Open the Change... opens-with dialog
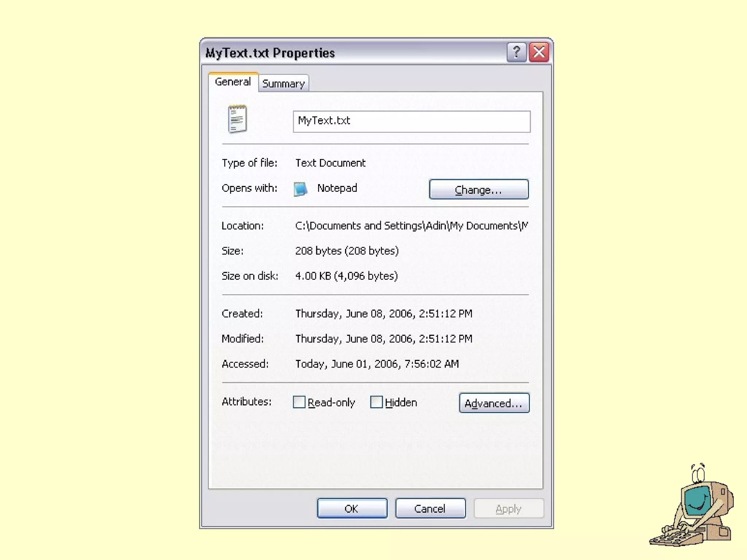 [479, 189]
